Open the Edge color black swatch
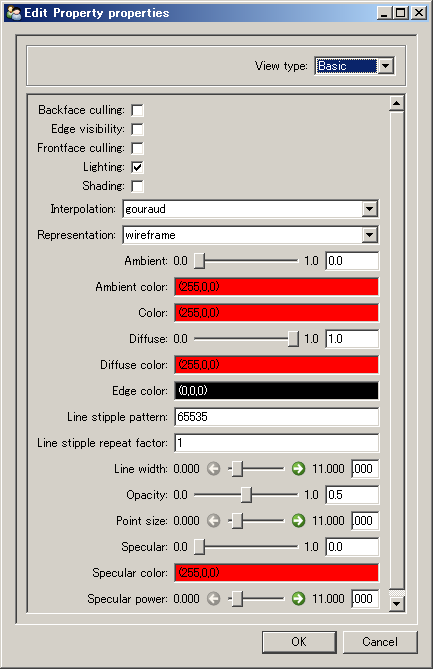 click(276, 391)
